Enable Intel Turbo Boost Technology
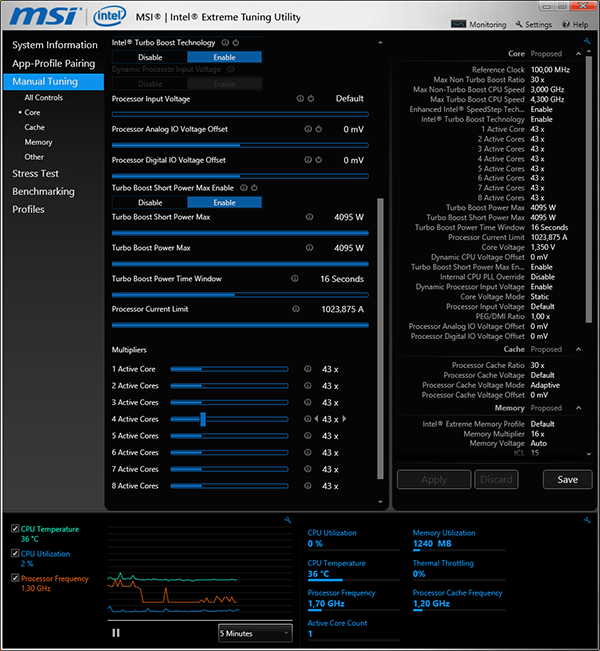Viewport: 600px width, 651px height. 224,57
